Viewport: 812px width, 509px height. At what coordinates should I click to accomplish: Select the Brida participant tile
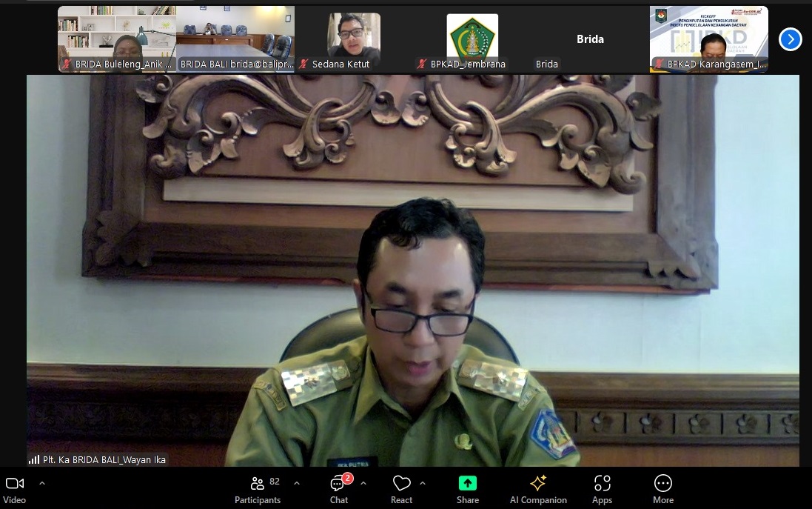click(591, 39)
